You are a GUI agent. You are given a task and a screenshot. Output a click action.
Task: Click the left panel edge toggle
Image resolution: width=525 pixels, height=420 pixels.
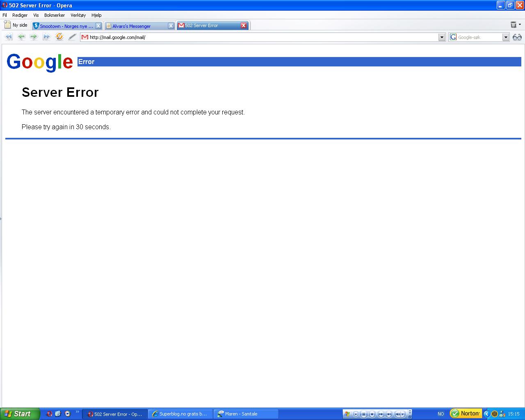click(1, 219)
